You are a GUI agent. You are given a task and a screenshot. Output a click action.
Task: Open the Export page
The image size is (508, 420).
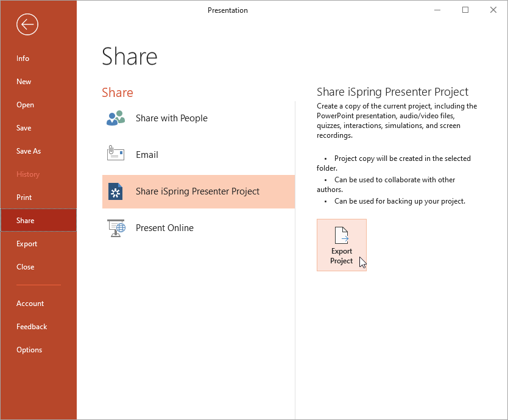pos(27,244)
